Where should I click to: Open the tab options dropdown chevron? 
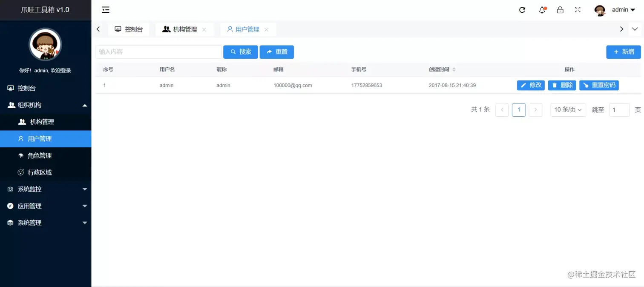[635, 29]
